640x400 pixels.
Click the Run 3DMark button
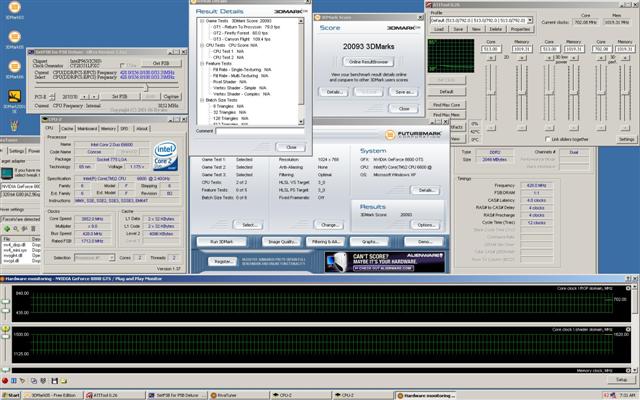tap(221, 242)
